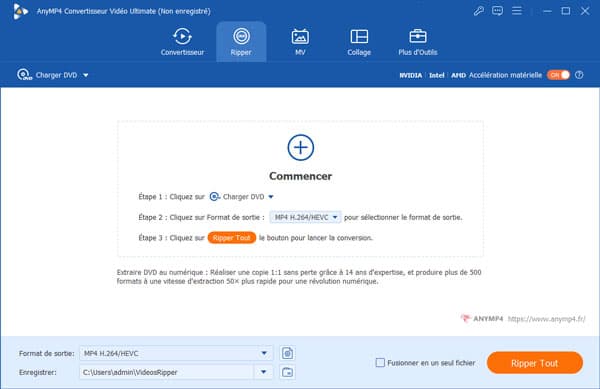Click the Accélération matérielle label

tap(505, 75)
